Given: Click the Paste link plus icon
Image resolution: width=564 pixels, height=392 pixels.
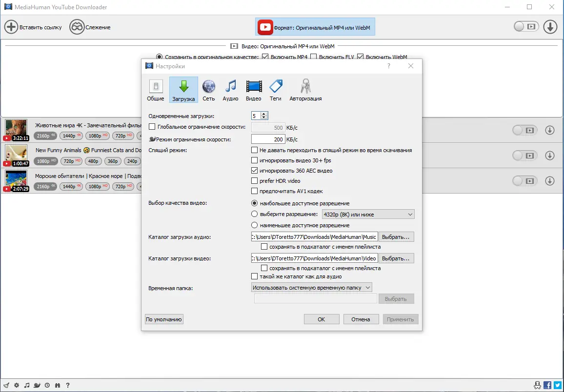Looking at the screenshot, I should pos(11,27).
